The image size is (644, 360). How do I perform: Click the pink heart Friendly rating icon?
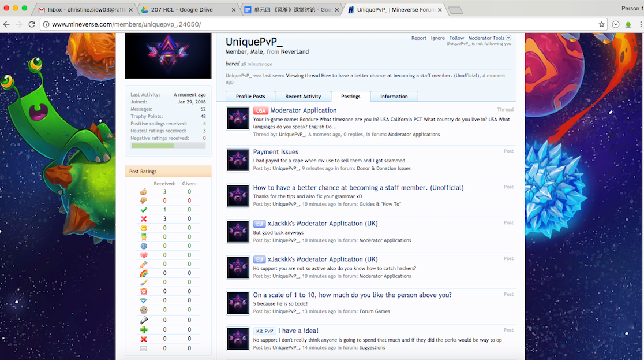click(143, 255)
